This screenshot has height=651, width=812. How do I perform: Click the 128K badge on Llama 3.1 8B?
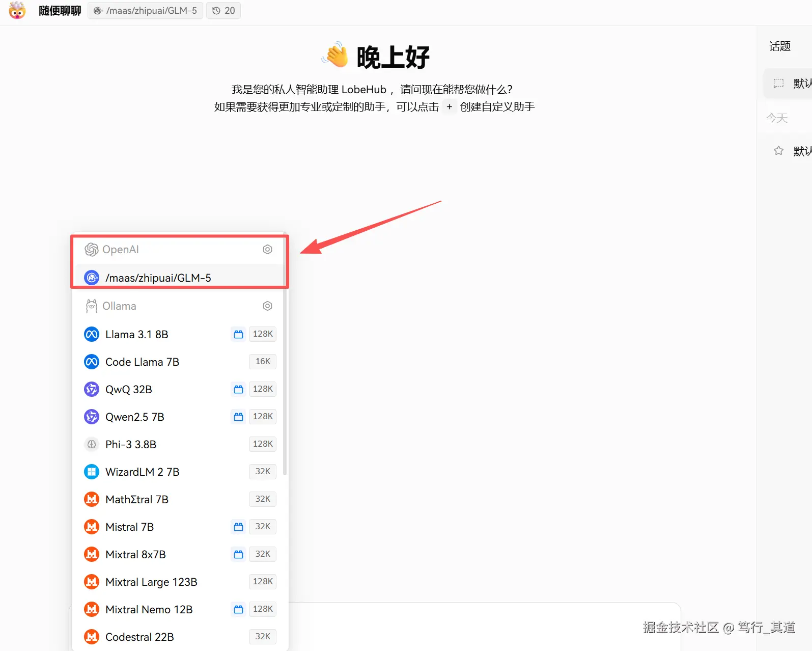(263, 334)
